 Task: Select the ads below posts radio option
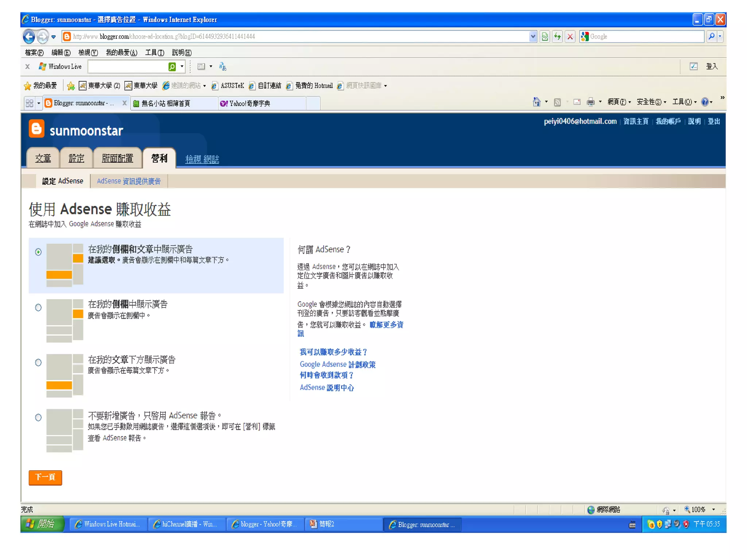click(x=38, y=362)
